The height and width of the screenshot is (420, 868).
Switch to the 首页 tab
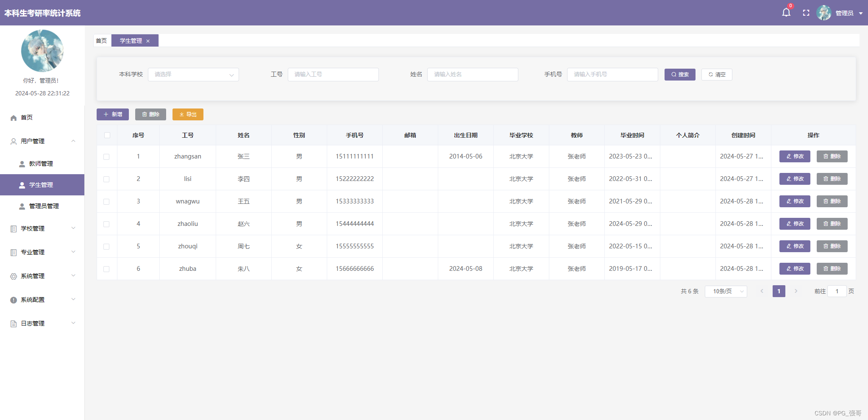point(102,41)
